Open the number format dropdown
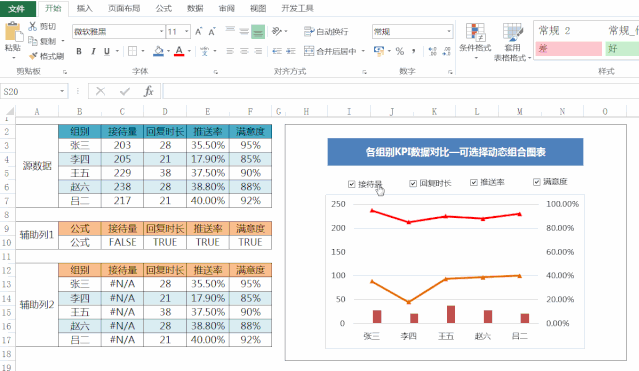 (x=449, y=31)
